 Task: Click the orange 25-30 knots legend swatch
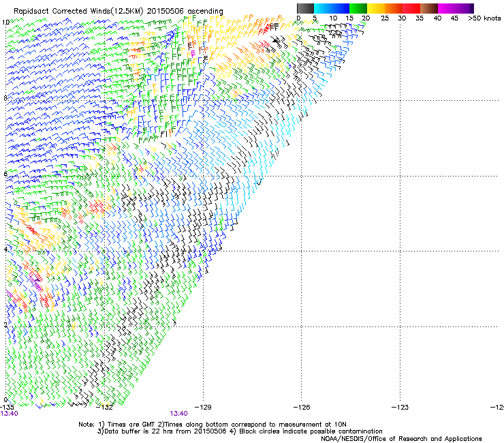coord(394,8)
